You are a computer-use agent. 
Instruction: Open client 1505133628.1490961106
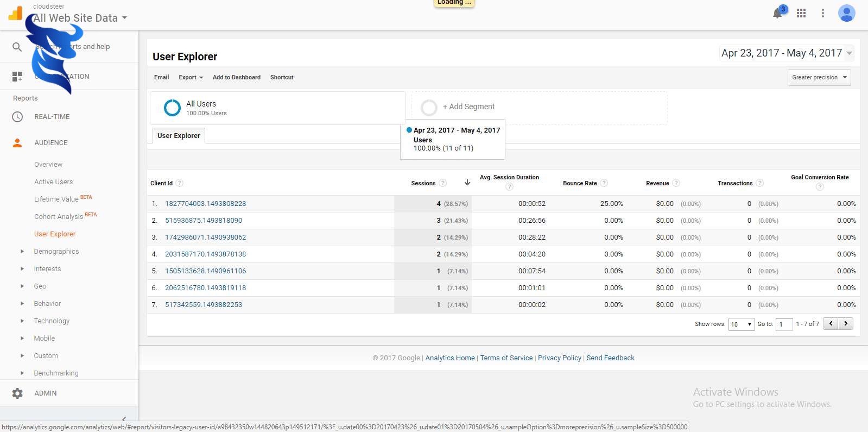tap(205, 271)
